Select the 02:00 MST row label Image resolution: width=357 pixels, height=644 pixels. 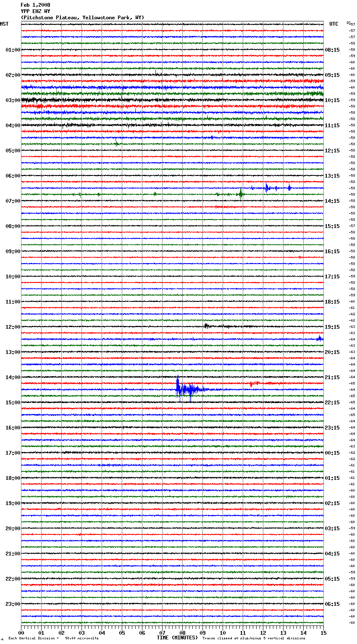pos(13,75)
